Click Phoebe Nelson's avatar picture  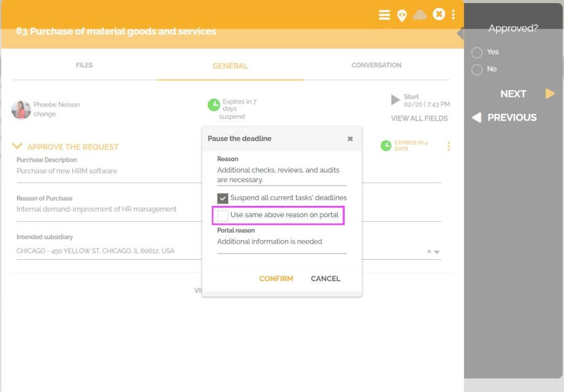[x=20, y=108]
